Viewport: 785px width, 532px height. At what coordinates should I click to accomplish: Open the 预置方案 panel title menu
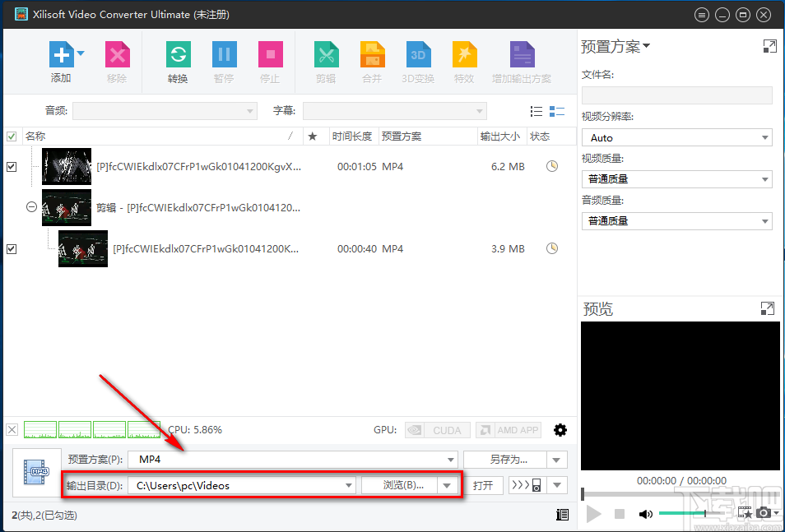point(615,47)
